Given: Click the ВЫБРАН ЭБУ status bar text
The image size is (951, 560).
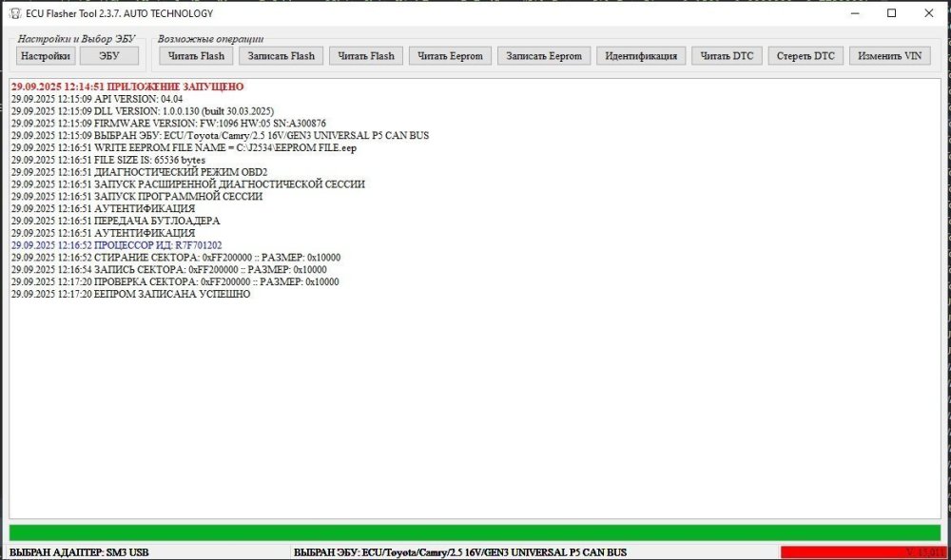Looking at the screenshot, I should (460, 552).
